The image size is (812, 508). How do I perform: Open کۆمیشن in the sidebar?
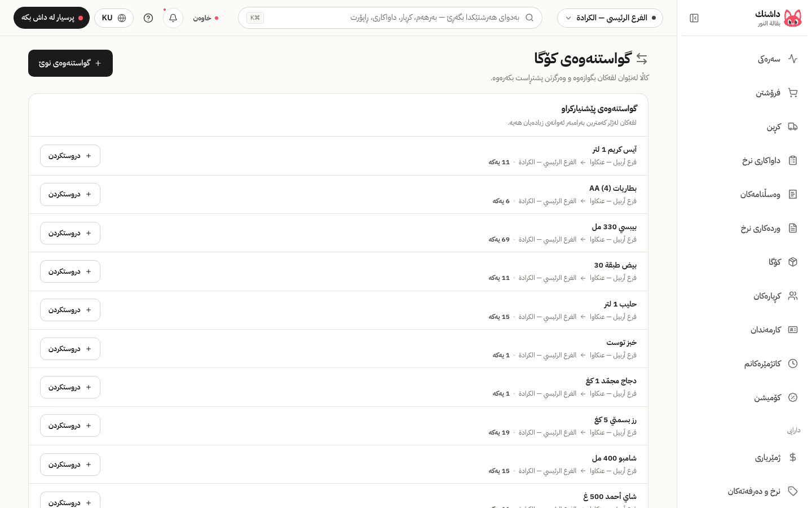(x=744, y=397)
